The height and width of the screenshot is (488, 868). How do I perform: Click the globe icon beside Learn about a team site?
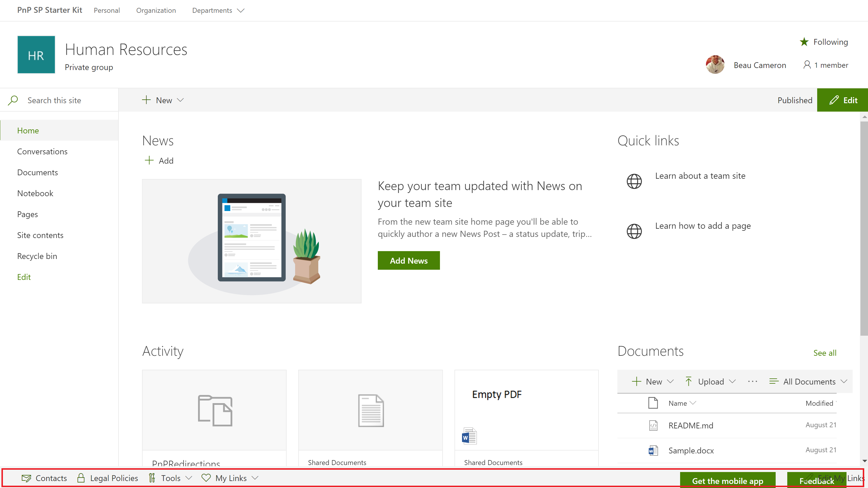[x=634, y=181]
